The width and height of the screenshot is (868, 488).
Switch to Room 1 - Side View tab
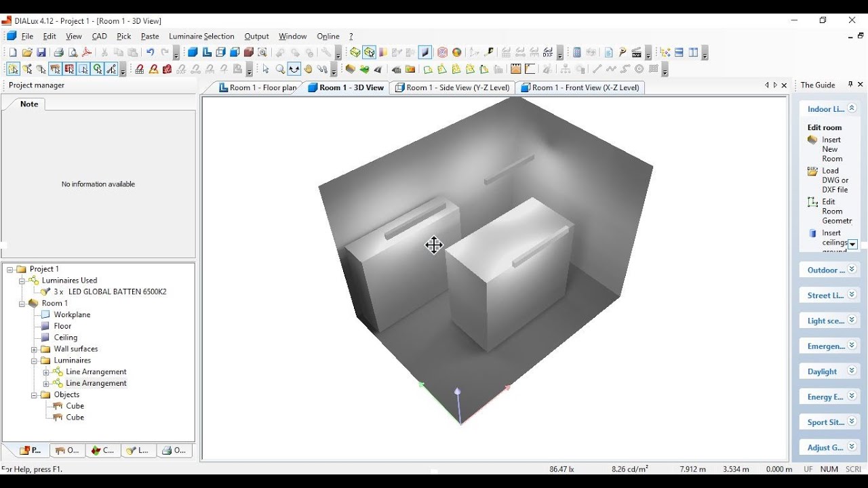click(x=452, y=87)
